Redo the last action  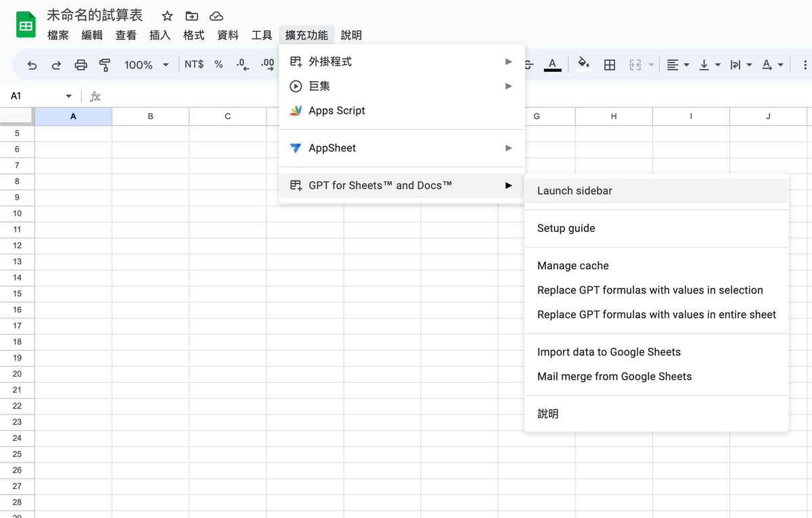(x=56, y=65)
